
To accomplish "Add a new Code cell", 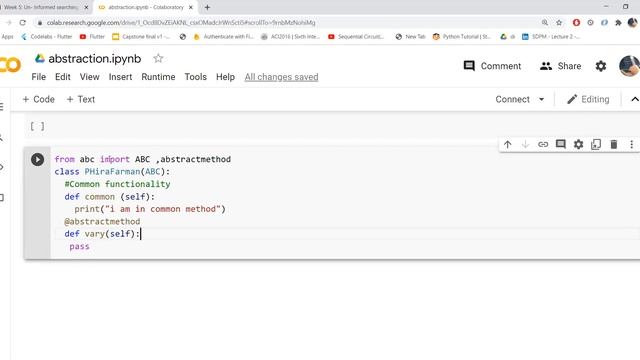I will pyautogui.click(x=38, y=99).
